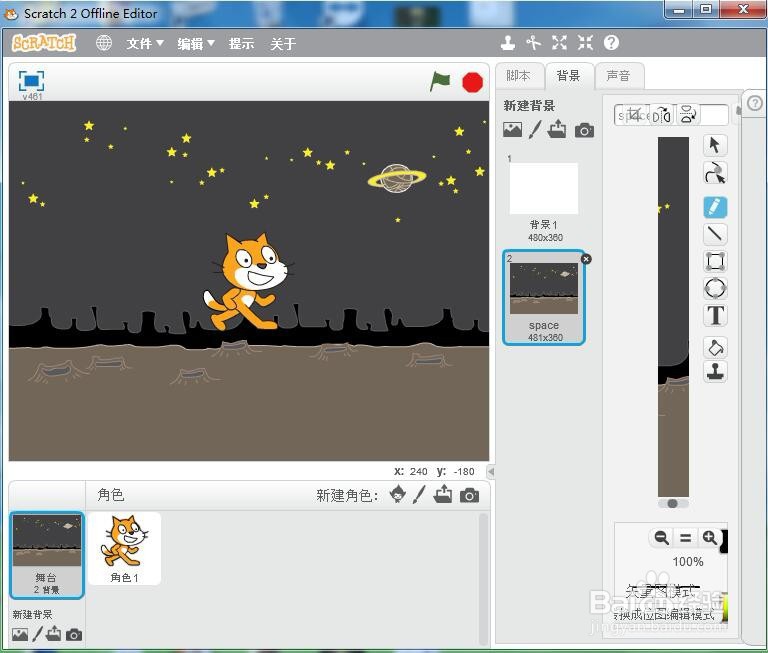Viewport: 768px width, 653px height.
Task: Upload backdrop from file in backdrops panel
Action: point(557,130)
